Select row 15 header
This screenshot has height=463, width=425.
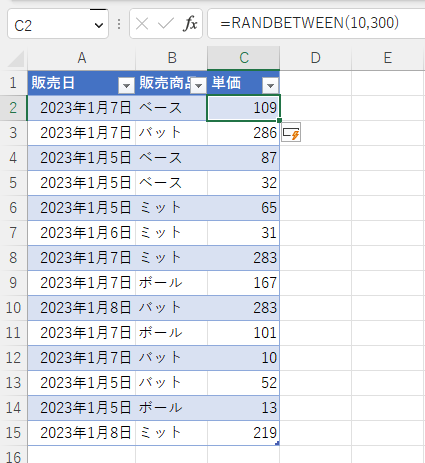pos(13,433)
